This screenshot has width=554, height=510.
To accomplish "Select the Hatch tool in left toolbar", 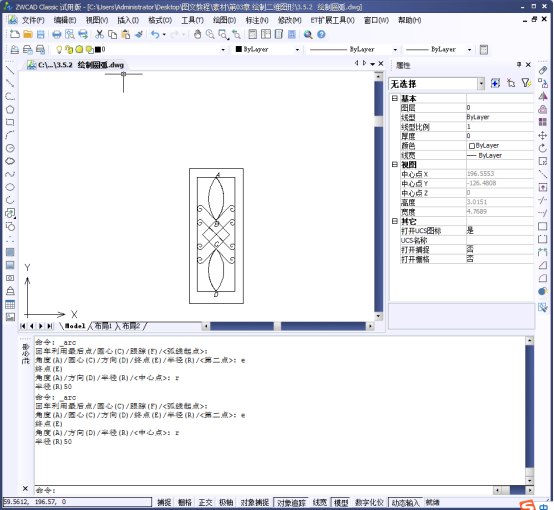I will click(x=10, y=252).
